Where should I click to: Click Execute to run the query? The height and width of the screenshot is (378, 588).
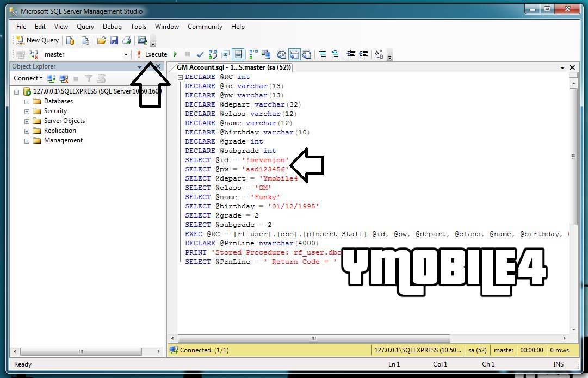click(152, 54)
